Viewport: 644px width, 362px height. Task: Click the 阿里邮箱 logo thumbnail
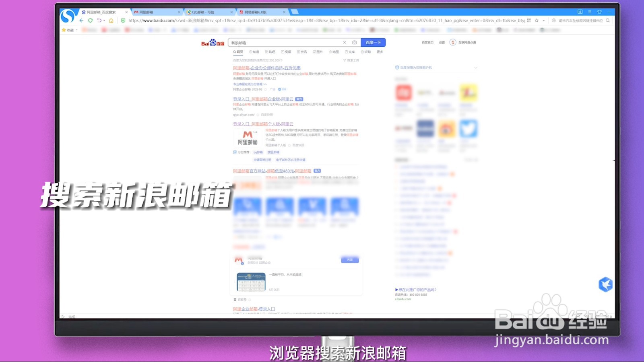tap(248, 138)
